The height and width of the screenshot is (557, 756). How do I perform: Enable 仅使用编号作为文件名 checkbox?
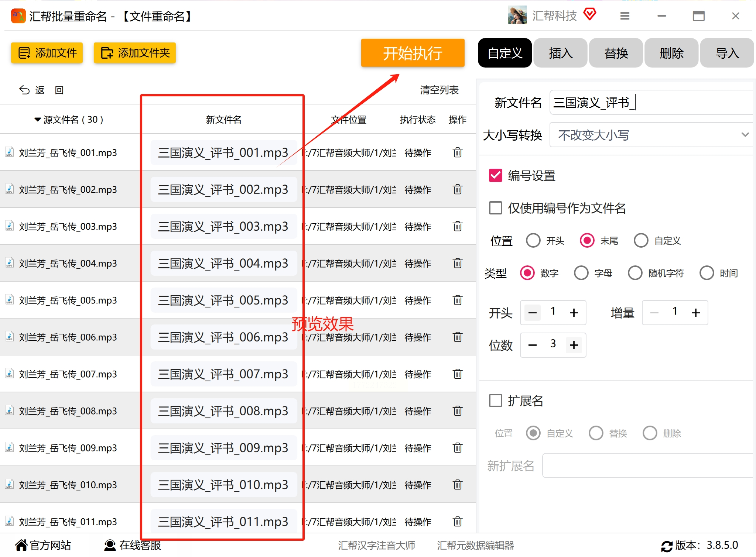point(495,208)
